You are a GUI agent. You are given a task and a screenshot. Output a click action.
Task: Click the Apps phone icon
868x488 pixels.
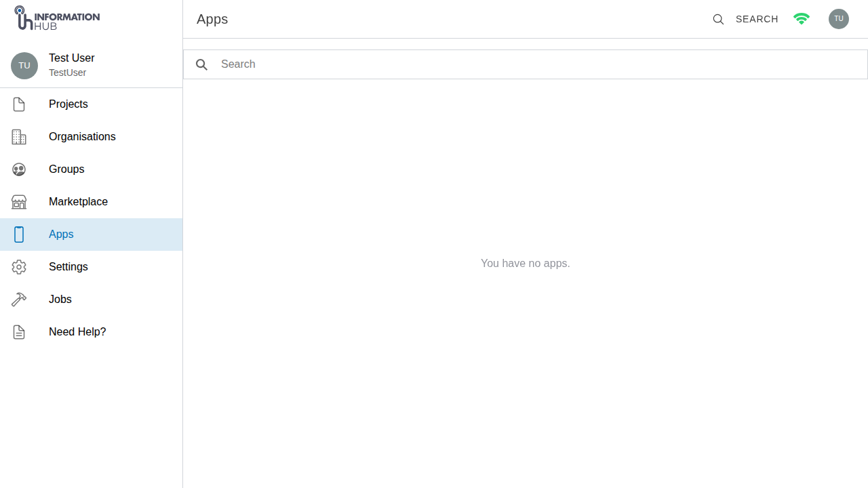[x=19, y=235]
